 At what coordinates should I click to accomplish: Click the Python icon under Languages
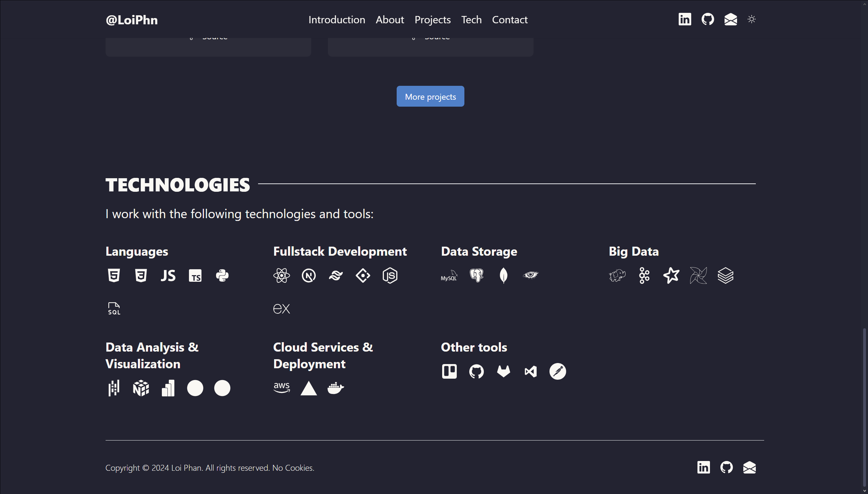222,276
